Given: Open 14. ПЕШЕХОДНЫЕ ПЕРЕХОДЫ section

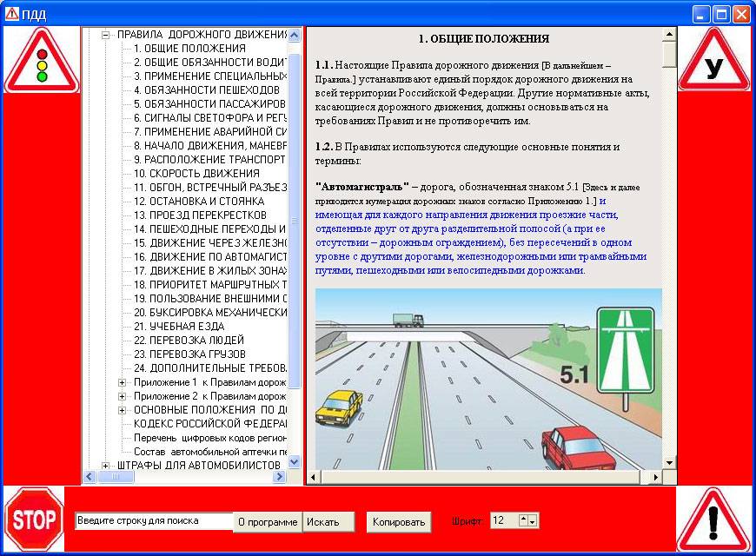Looking at the screenshot, I should tap(209, 229).
